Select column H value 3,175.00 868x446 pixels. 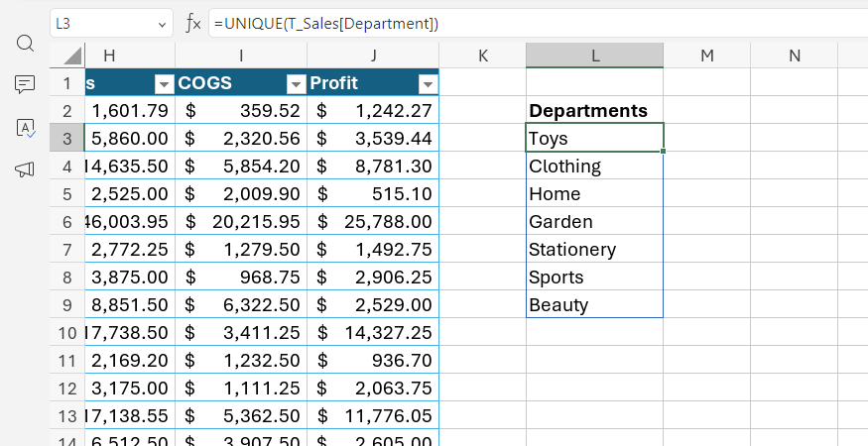[x=130, y=388]
